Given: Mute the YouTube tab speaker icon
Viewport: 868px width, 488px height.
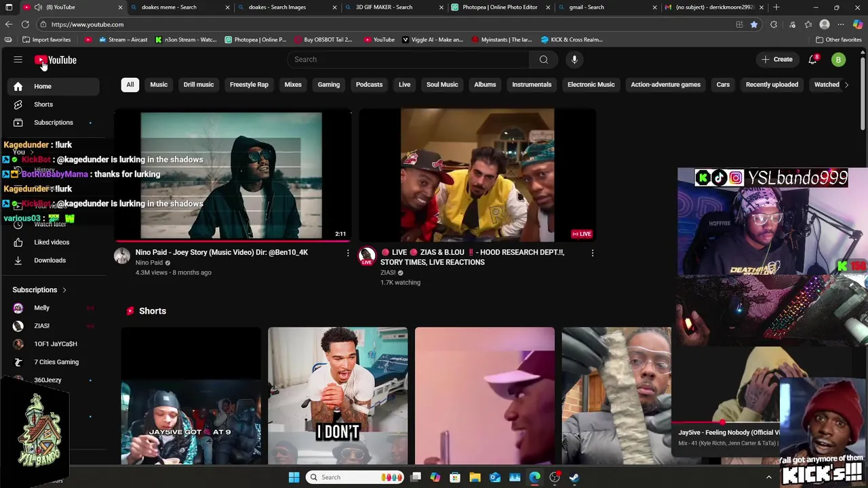Looking at the screenshot, I should coord(39,7).
